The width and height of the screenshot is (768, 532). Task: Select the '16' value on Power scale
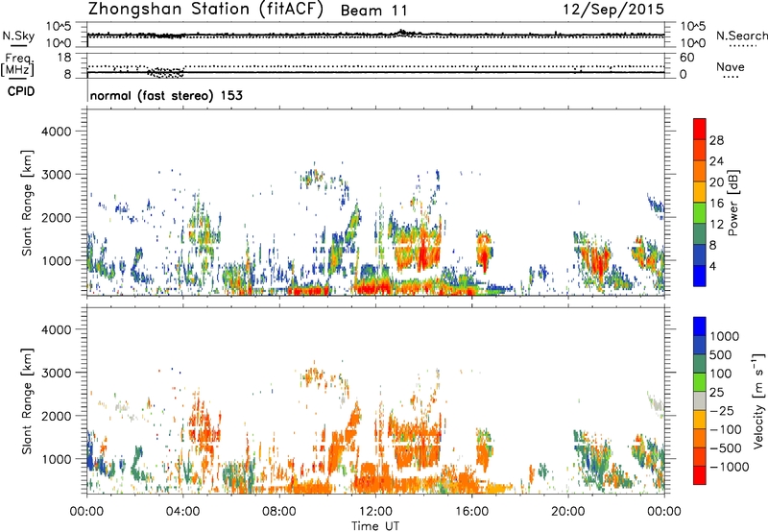(x=716, y=204)
